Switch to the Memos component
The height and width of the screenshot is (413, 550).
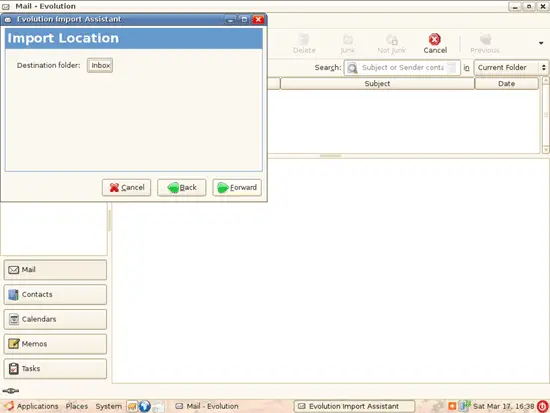[x=55, y=344]
